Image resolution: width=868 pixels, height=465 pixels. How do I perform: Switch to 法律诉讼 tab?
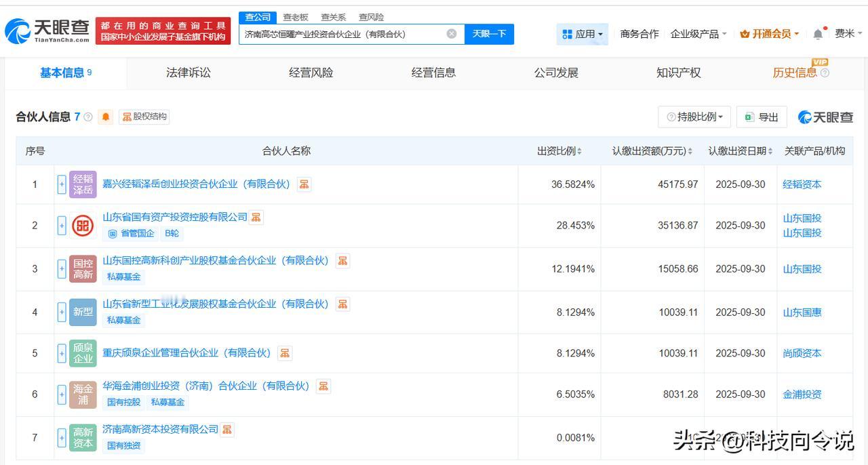click(189, 73)
